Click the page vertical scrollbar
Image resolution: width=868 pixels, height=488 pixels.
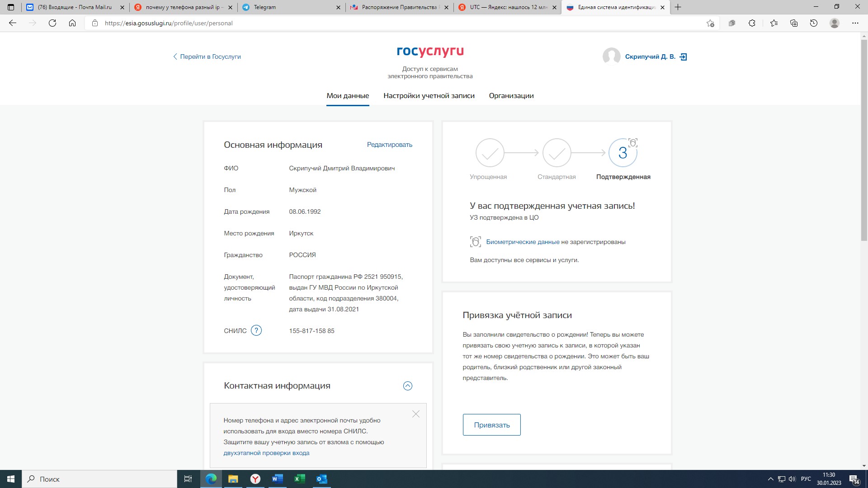point(864,140)
